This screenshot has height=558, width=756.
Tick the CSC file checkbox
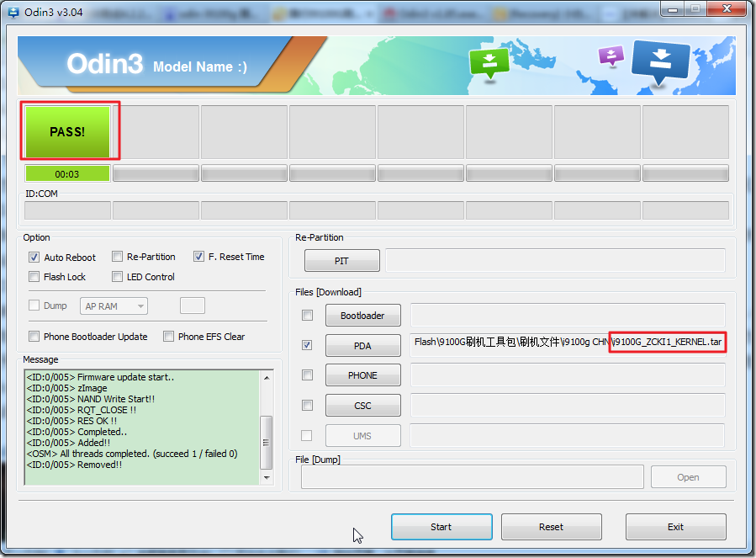tap(307, 405)
